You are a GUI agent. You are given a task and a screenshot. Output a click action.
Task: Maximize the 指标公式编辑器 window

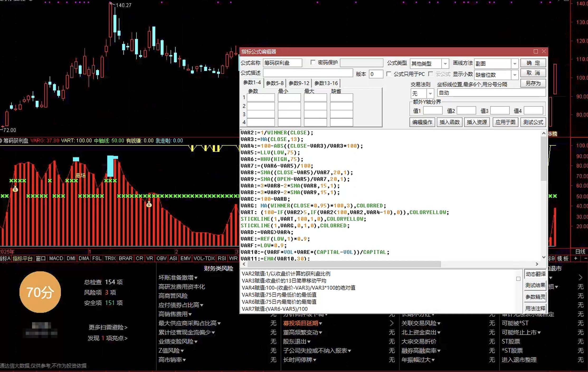(x=535, y=52)
